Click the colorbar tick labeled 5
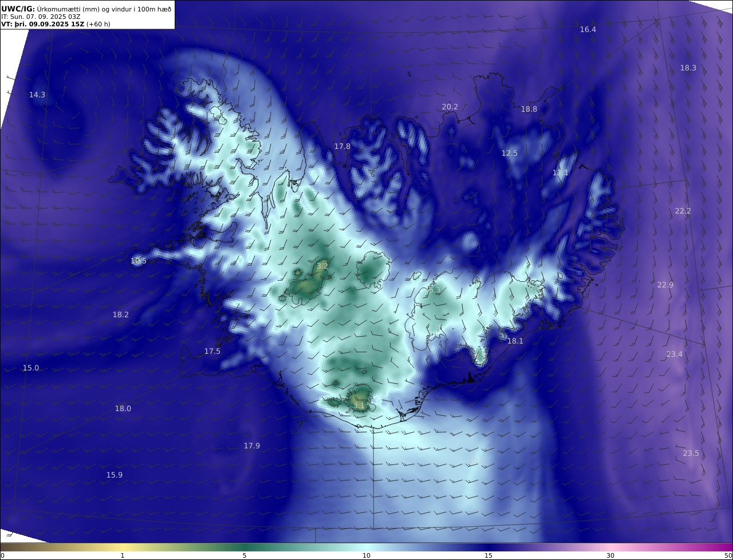Viewport: 733px width, 560px height. point(245,555)
